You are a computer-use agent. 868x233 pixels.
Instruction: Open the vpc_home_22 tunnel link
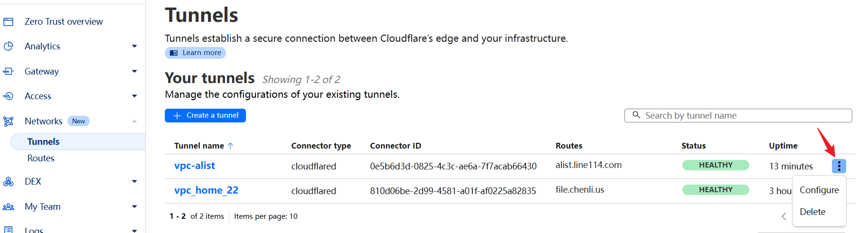206,191
